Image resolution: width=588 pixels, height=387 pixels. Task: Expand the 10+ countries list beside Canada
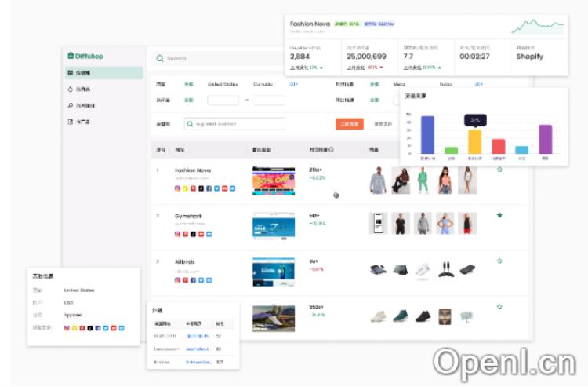(x=293, y=84)
